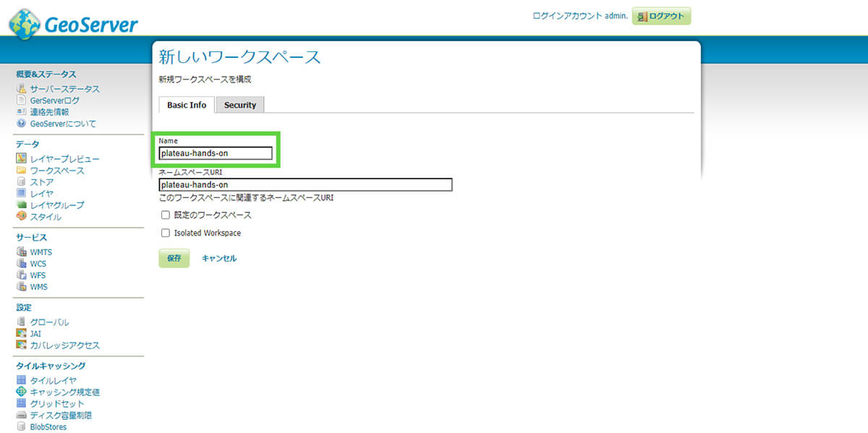The height and width of the screenshot is (433, 868).
Task: Click the GeoServerについて help icon
Action: click(22, 124)
